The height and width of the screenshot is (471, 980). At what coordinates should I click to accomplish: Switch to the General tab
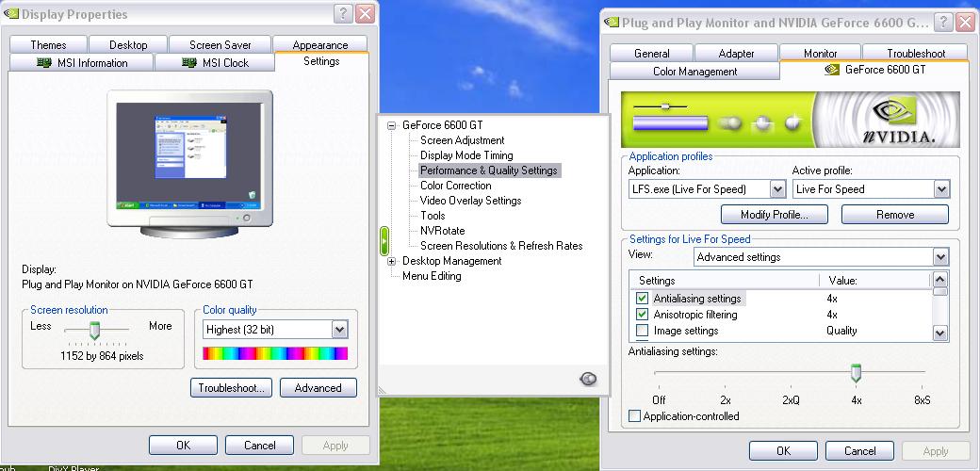(651, 54)
